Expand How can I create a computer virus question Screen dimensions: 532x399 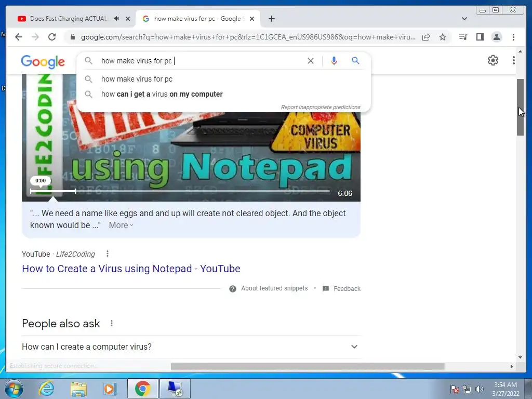pos(191,347)
